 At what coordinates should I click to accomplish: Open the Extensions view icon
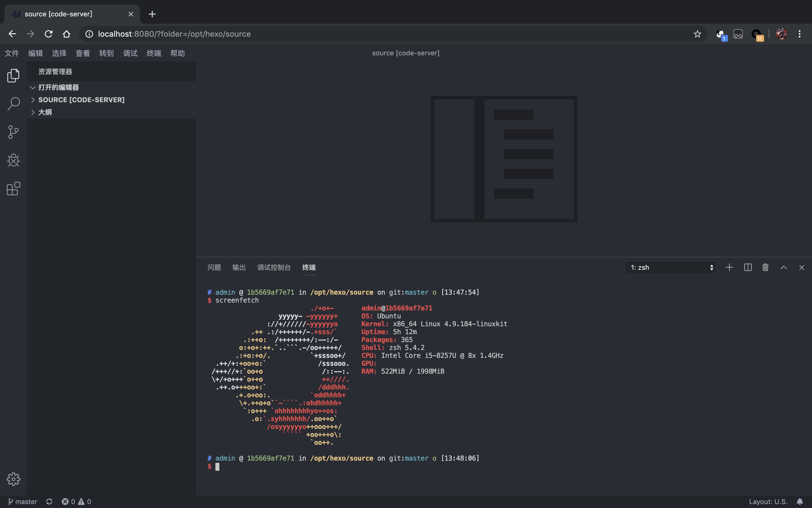coord(14,189)
